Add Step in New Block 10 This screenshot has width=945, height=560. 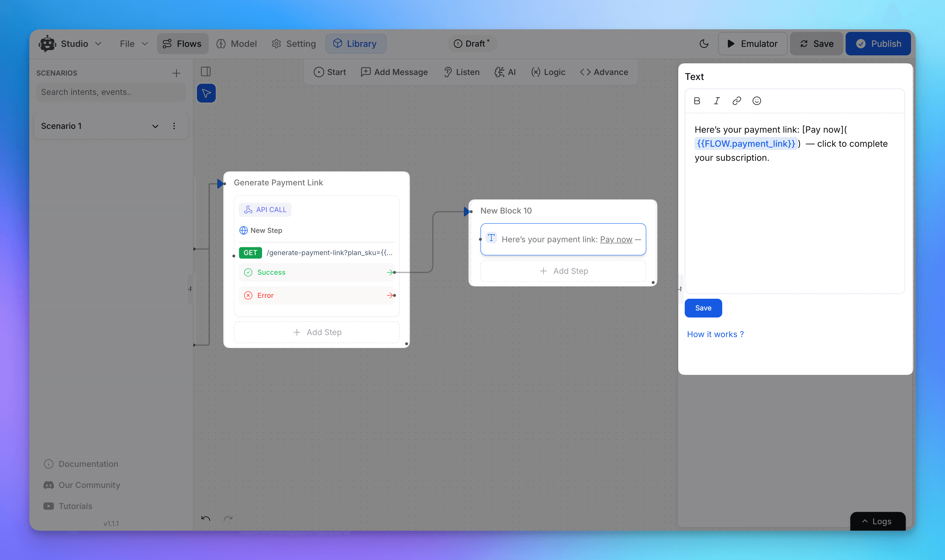point(563,271)
